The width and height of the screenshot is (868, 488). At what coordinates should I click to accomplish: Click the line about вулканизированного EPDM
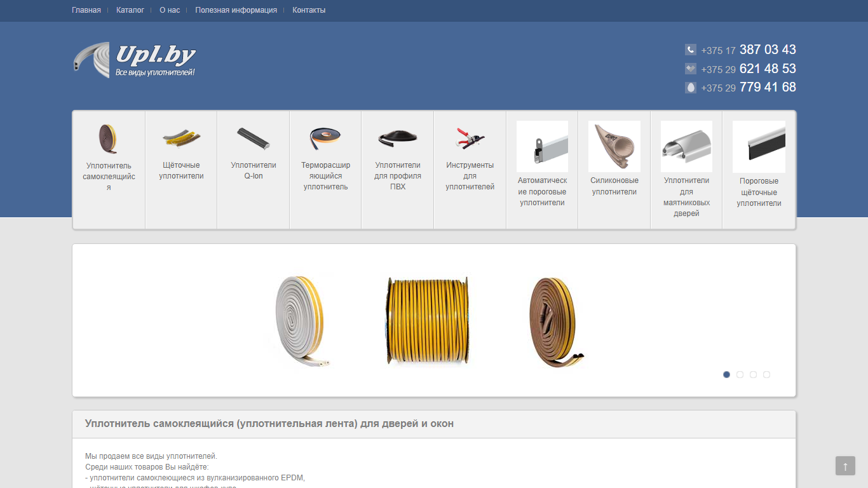pos(195,478)
